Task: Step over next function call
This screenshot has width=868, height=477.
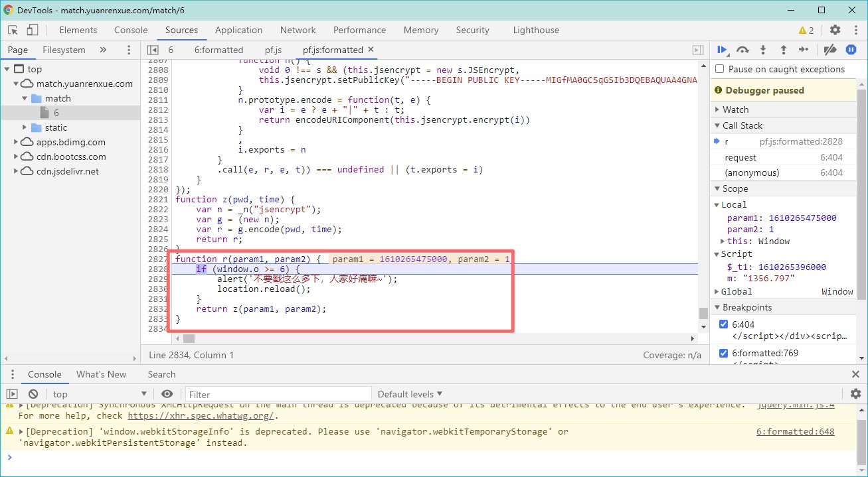Action: tap(743, 50)
